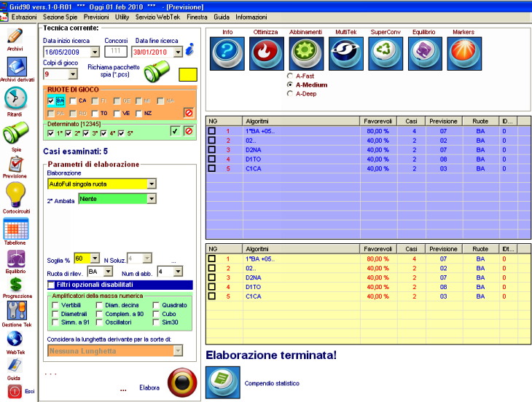Open the Archivi sidebar icon

click(x=15, y=36)
